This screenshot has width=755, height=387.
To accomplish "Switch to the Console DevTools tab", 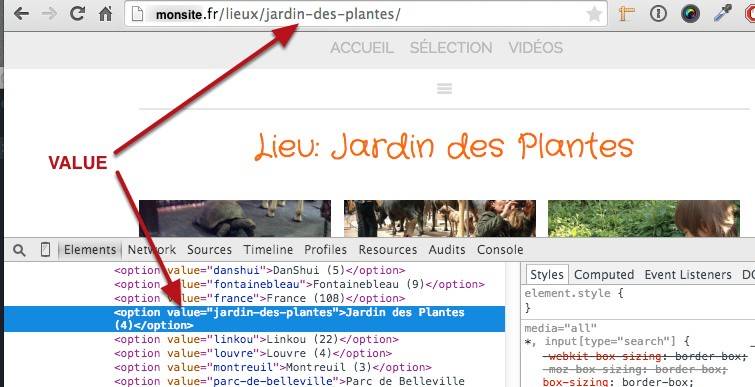I will coord(500,250).
